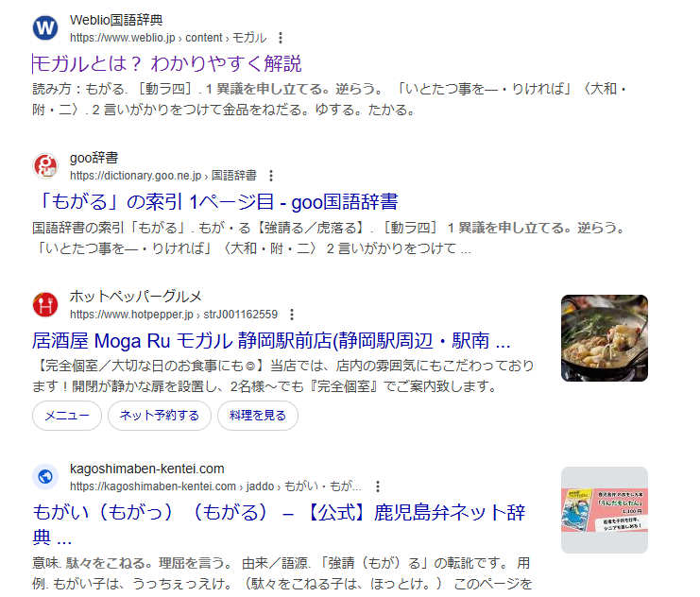700x597 pixels.
Task: Click the 料理を見る chip button
Action: (258, 416)
